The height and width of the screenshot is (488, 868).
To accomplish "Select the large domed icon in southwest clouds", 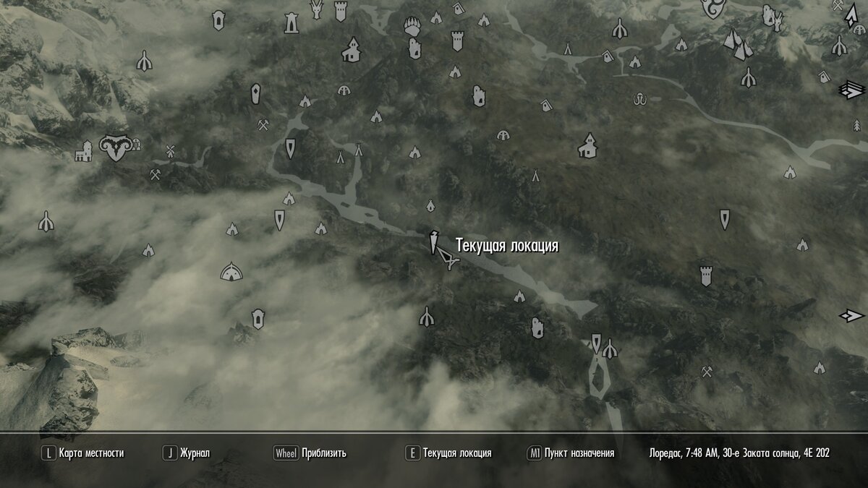I will click(231, 272).
